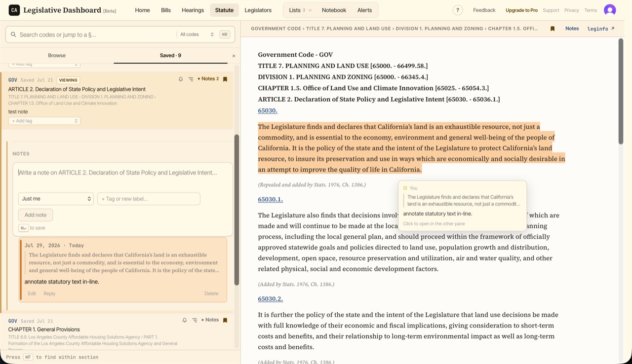This screenshot has height=364, width=632.
Task: Select the Saved · 9 tab
Action: pyautogui.click(x=170, y=55)
